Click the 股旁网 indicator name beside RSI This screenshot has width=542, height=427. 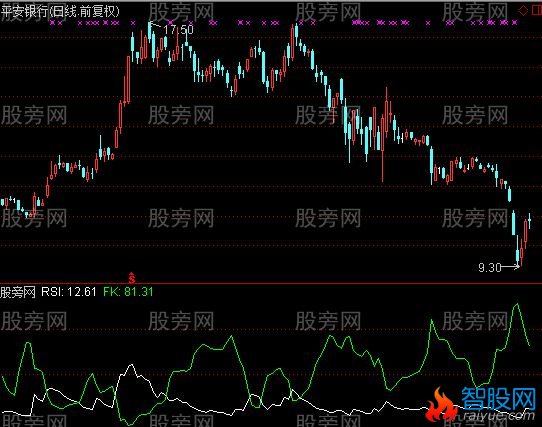[18, 292]
